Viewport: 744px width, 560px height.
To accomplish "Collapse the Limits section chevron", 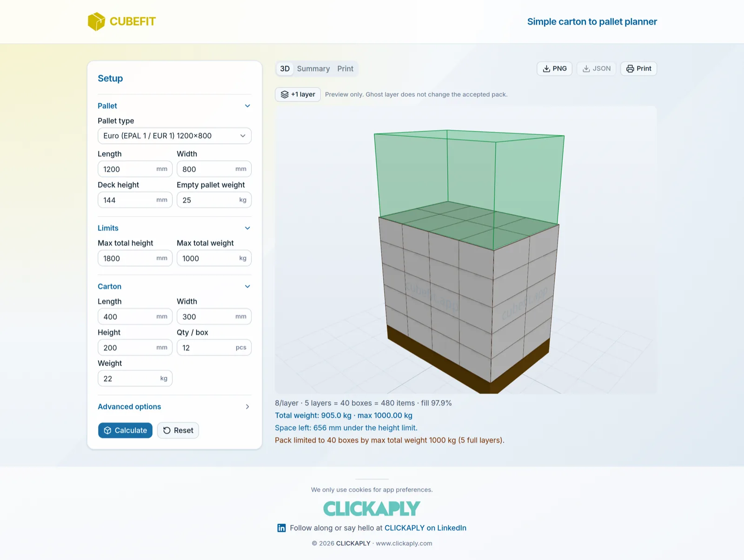I will click(x=247, y=228).
